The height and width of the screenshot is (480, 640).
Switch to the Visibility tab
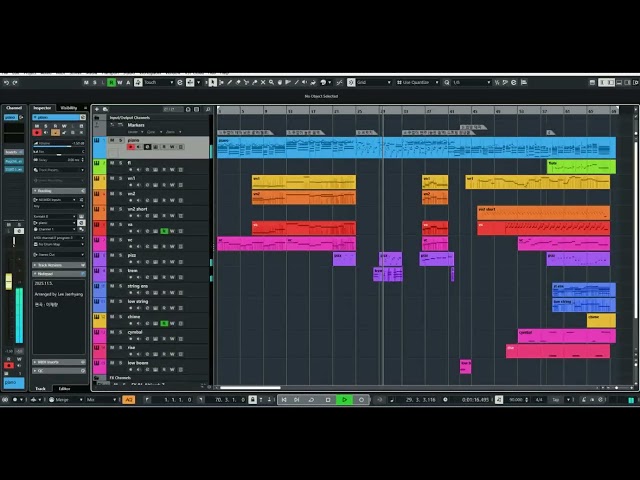pyautogui.click(x=69, y=108)
